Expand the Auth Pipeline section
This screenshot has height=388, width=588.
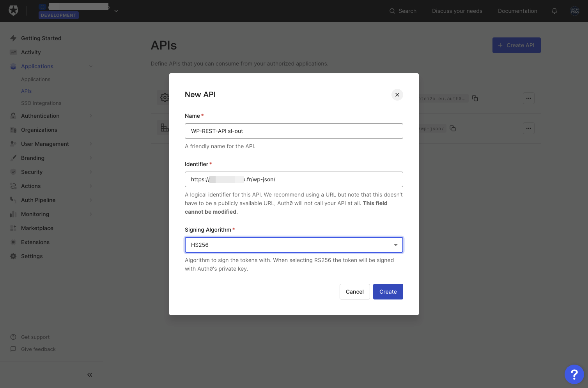pos(91,200)
